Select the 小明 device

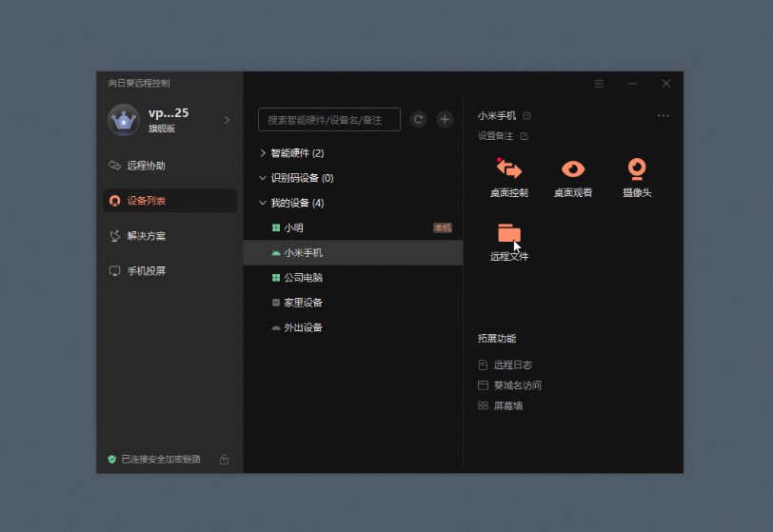[x=353, y=227]
